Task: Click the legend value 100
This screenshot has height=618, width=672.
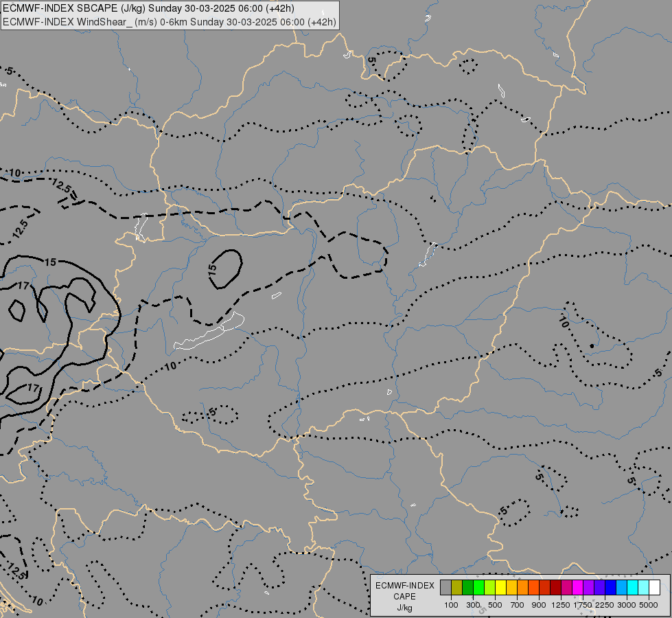Action: coord(451,605)
